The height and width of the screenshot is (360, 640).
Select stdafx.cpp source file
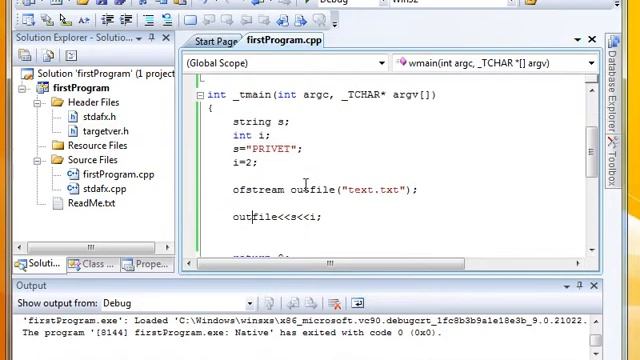pos(104,189)
